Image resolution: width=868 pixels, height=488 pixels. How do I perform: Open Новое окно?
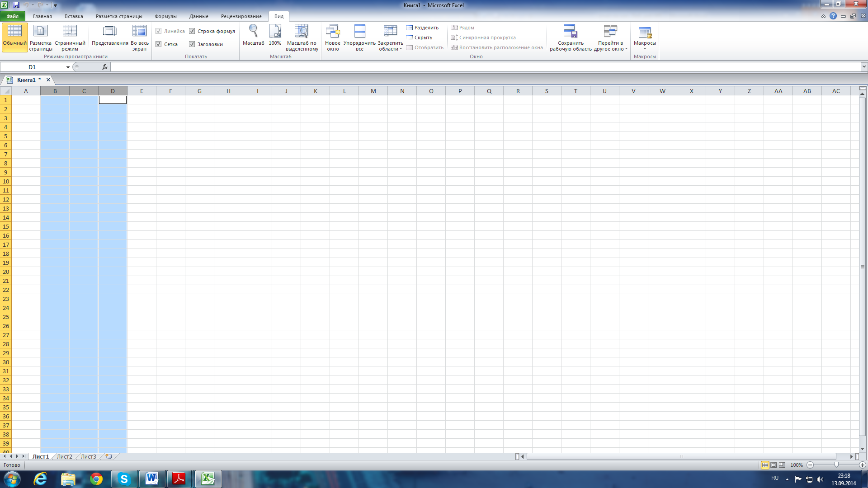tap(333, 37)
